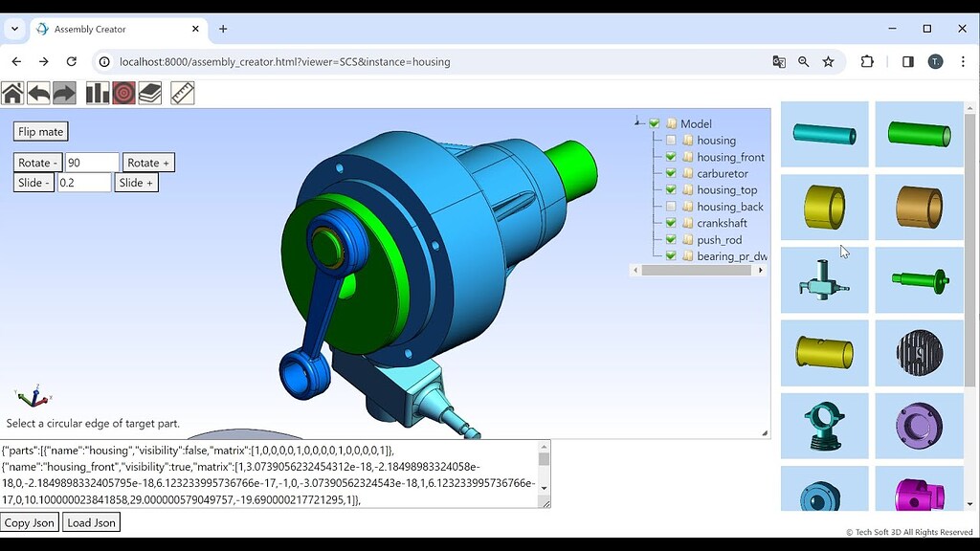The width and height of the screenshot is (980, 551).
Task: Select the Redo arrow icon
Action: click(x=64, y=92)
